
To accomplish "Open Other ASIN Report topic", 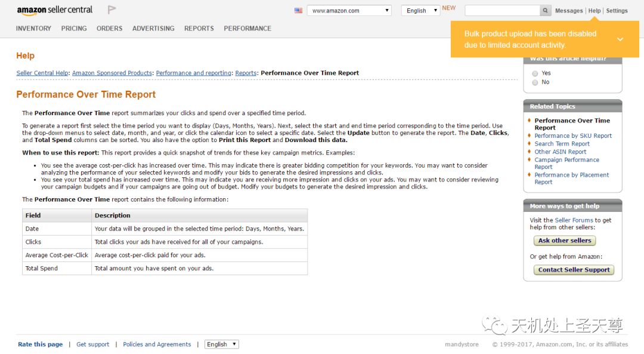I will (x=560, y=152).
